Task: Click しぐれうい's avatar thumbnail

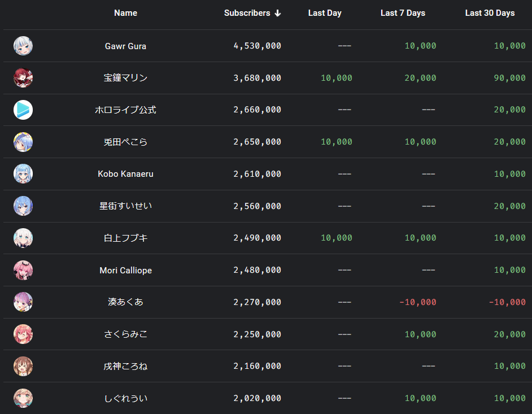Action: (23, 398)
